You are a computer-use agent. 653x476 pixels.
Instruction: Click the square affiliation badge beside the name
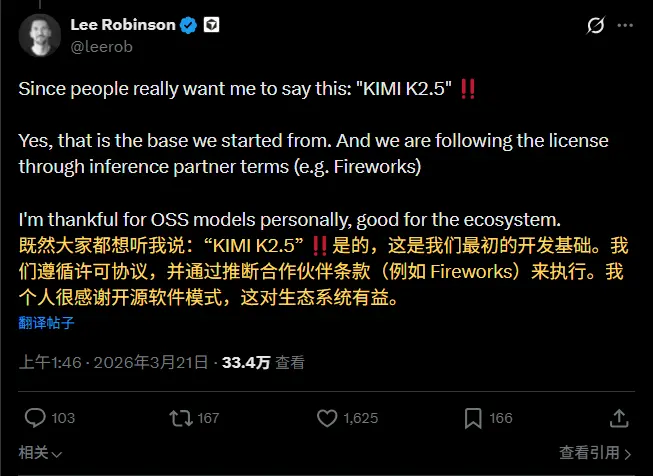[211, 25]
